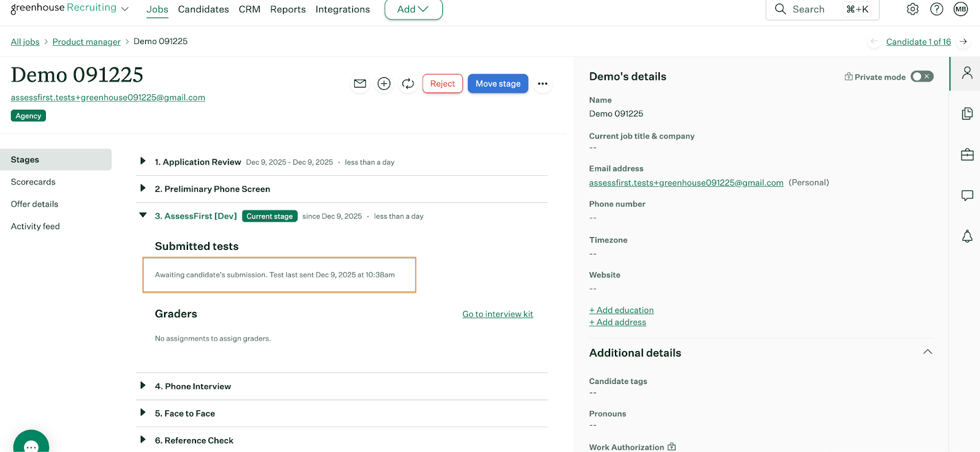The height and width of the screenshot is (452, 980).
Task: Click the envelope email candidate icon
Action: point(360,84)
